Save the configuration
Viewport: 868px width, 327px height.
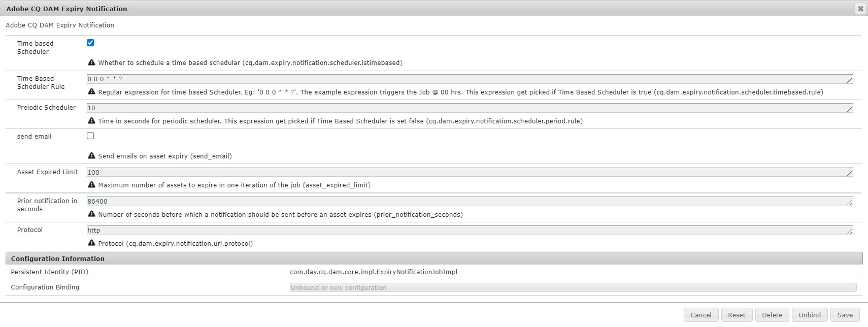(x=845, y=315)
